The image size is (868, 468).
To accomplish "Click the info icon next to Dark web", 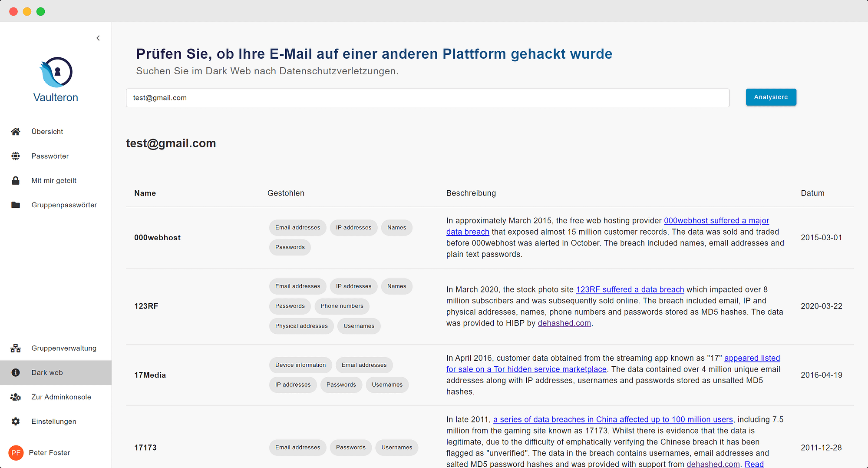I will 16,372.
